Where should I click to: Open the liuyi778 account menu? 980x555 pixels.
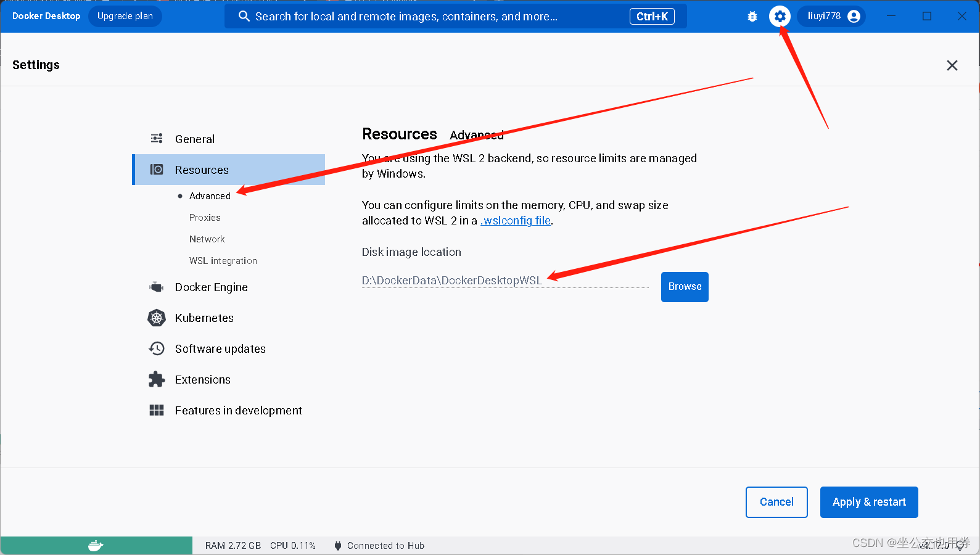coord(833,17)
